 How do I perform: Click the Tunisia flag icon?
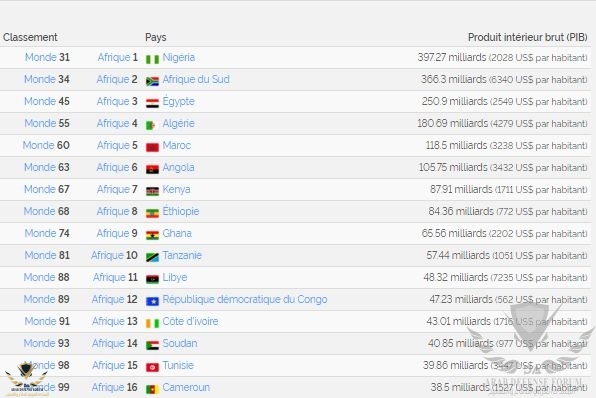[x=152, y=367]
